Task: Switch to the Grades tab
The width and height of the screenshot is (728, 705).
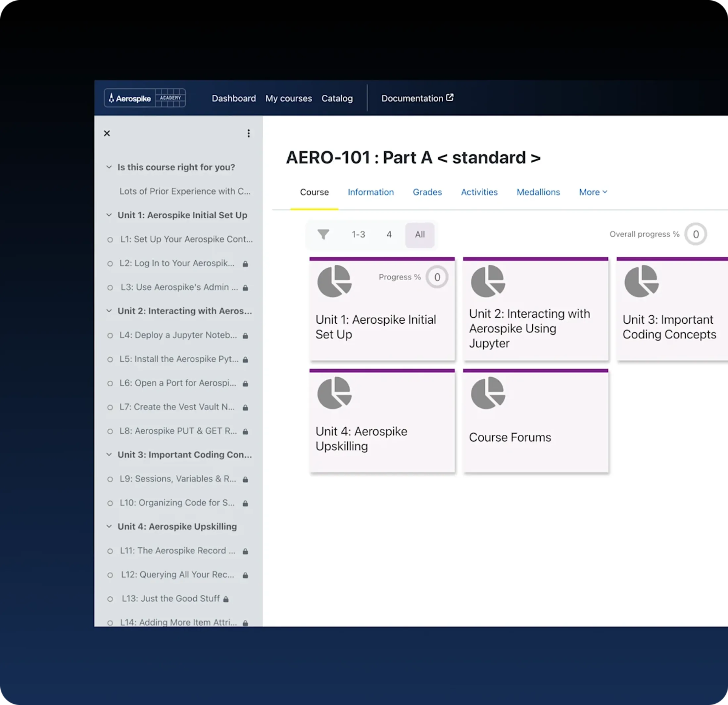Action: tap(427, 192)
